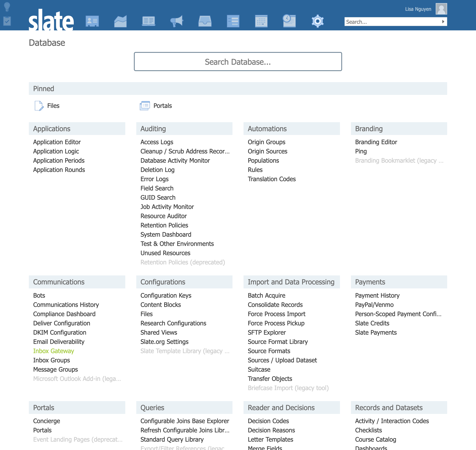Open Translation Codes
This screenshot has width=476, height=450.
[x=272, y=179]
